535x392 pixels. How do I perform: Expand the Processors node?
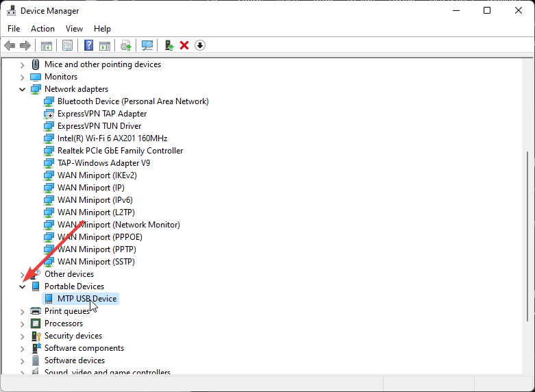pyautogui.click(x=22, y=323)
